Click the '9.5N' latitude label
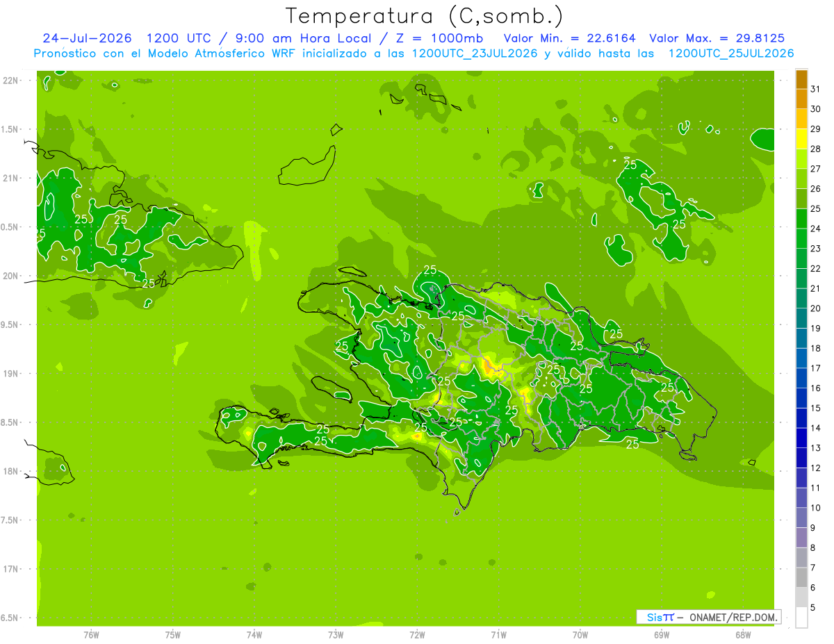Screen dimensions: 834x644 tap(10, 324)
